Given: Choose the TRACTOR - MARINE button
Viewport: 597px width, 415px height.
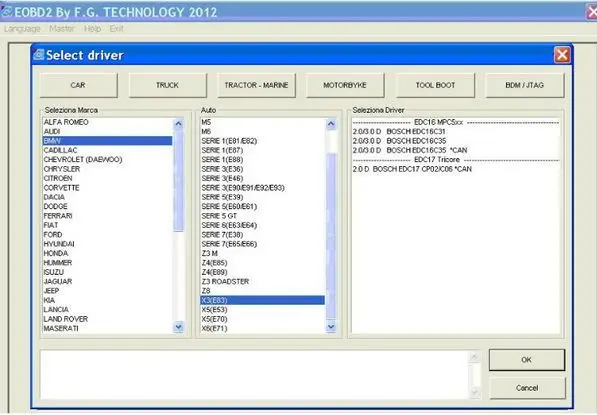Looking at the screenshot, I should pos(256,85).
